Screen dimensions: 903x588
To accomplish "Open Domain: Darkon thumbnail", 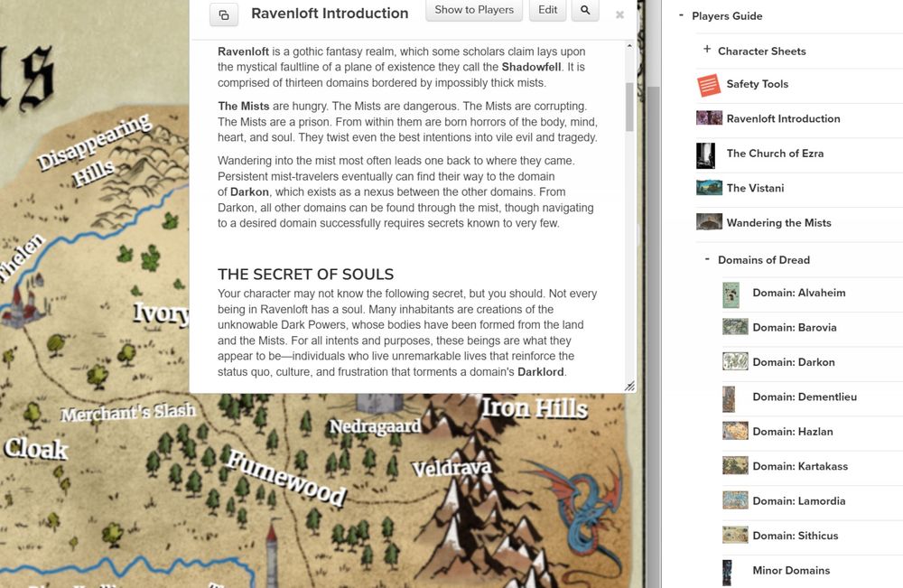I will (x=735, y=361).
